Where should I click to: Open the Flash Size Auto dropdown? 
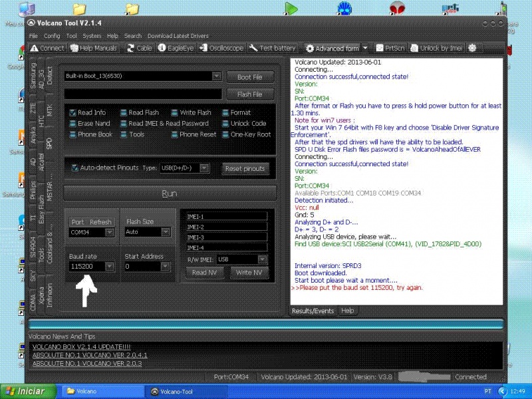(166, 232)
